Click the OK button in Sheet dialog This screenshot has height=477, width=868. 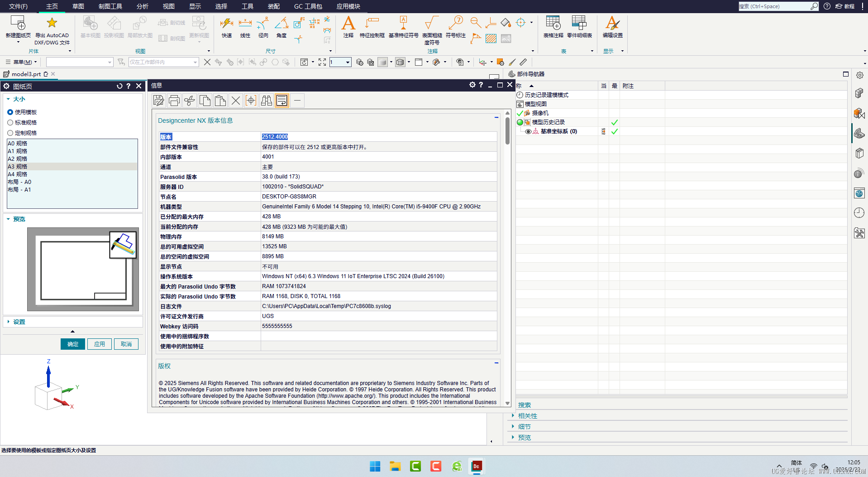pyautogui.click(x=73, y=344)
